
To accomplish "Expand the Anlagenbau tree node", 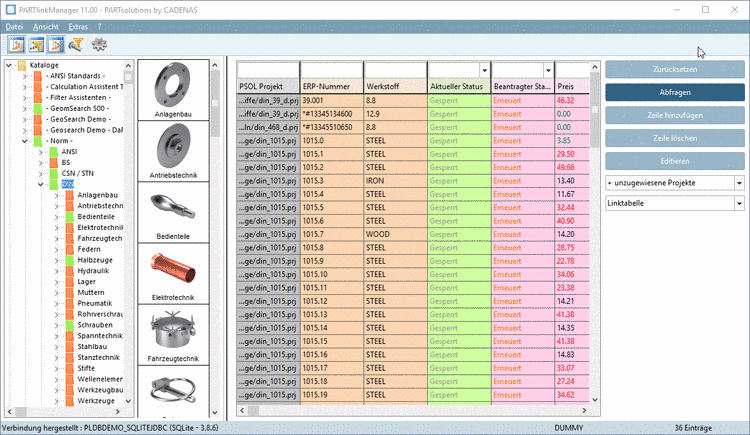I will 56,195.
